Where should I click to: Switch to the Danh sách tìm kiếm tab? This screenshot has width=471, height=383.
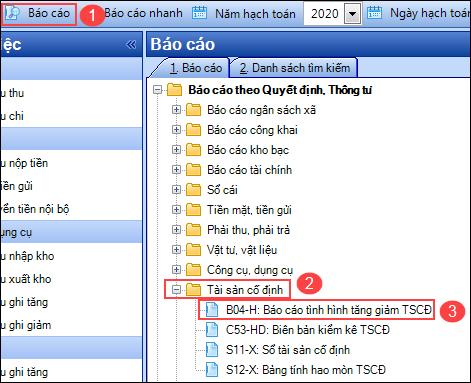click(x=295, y=68)
